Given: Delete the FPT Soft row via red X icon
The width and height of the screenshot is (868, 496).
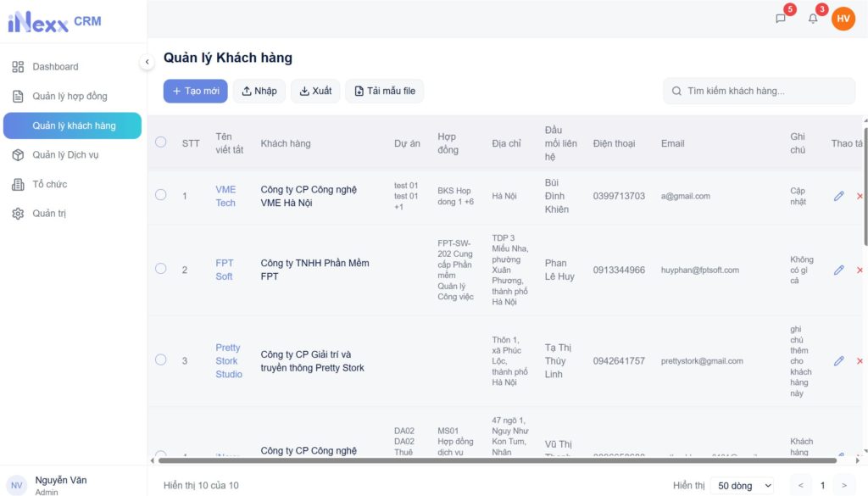Looking at the screenshot, I should coord(860,270).
